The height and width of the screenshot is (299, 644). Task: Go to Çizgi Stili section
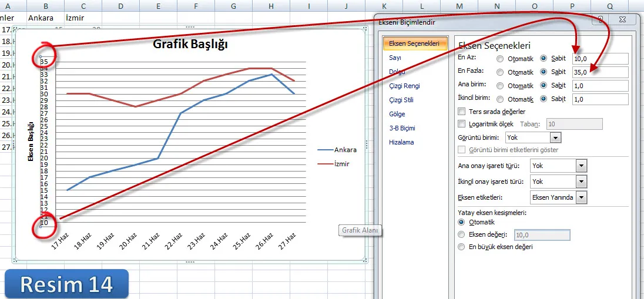click(402, 100)
